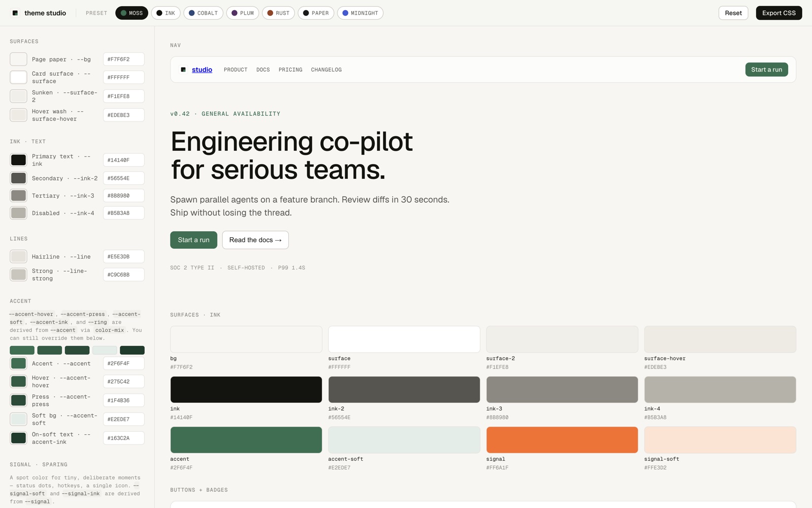Edit the #1F4B36 hex field
The image size is (812, 508).
124,400
